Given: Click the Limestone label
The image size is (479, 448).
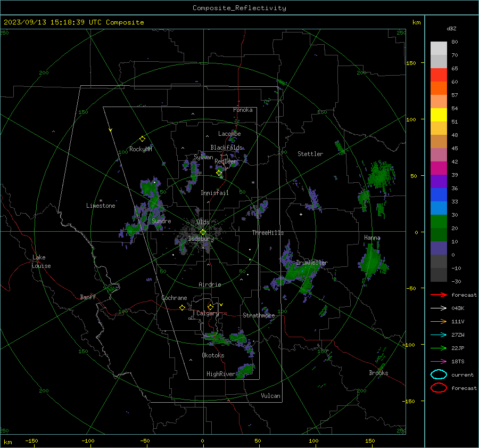Looking at the screenshot, I should pyautogui.click(x=101, y=206).
